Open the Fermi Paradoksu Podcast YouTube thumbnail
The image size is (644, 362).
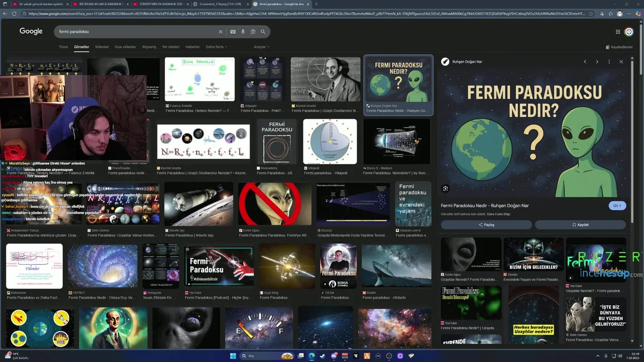pos(219,266)
